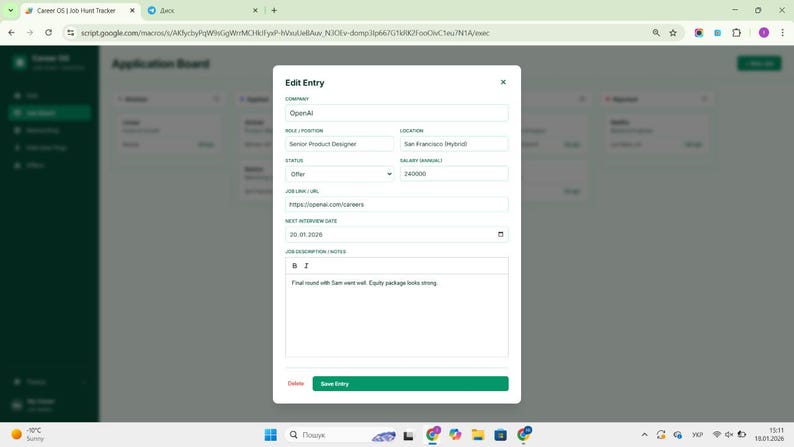Open the tab search dropdown

[x=10, y=10]
